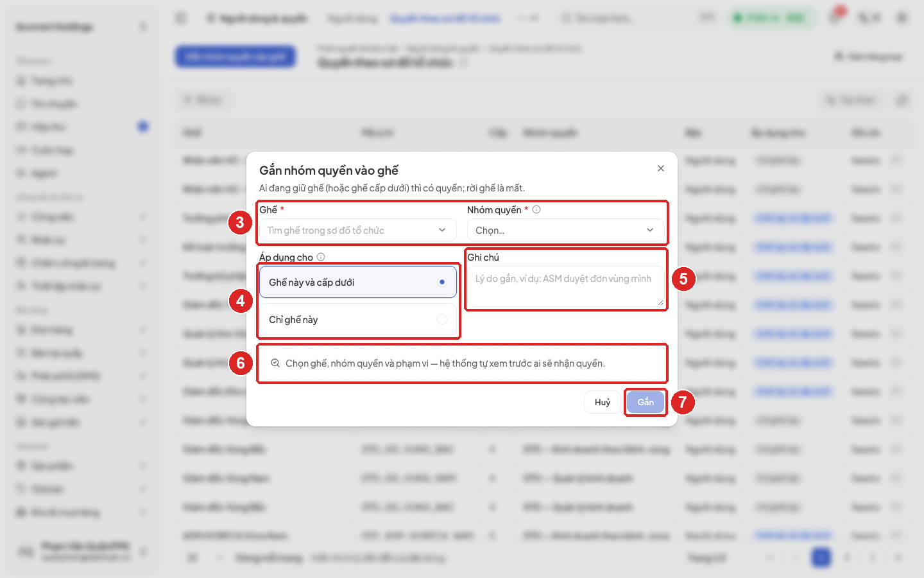
Task: Click the Huỷ cancel button
Action: [x=602, y=402]
